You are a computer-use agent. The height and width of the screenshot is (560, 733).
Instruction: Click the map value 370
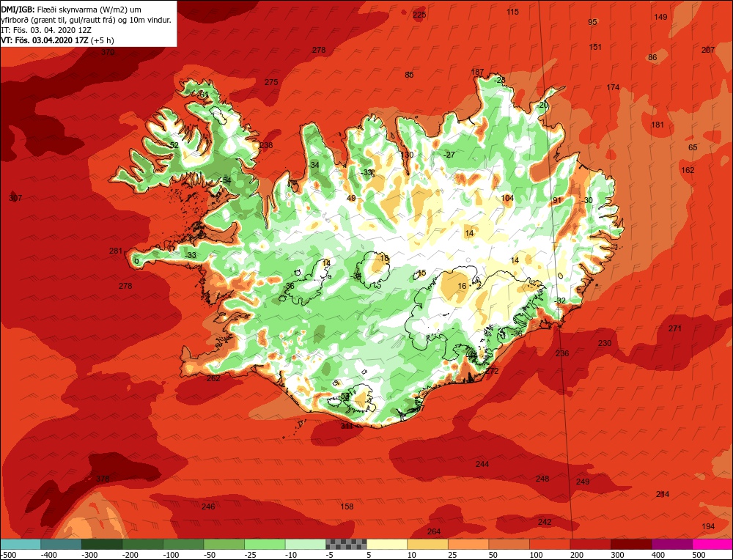108,52
